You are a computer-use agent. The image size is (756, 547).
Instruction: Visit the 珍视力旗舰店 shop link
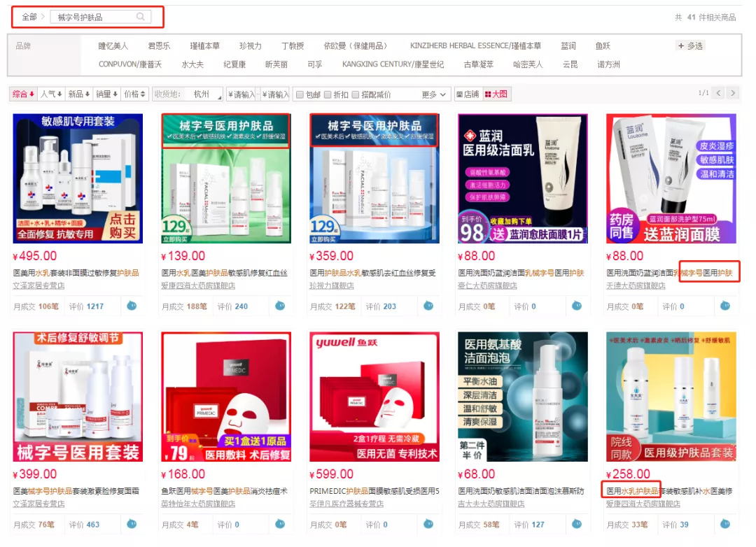pos(332,286)
